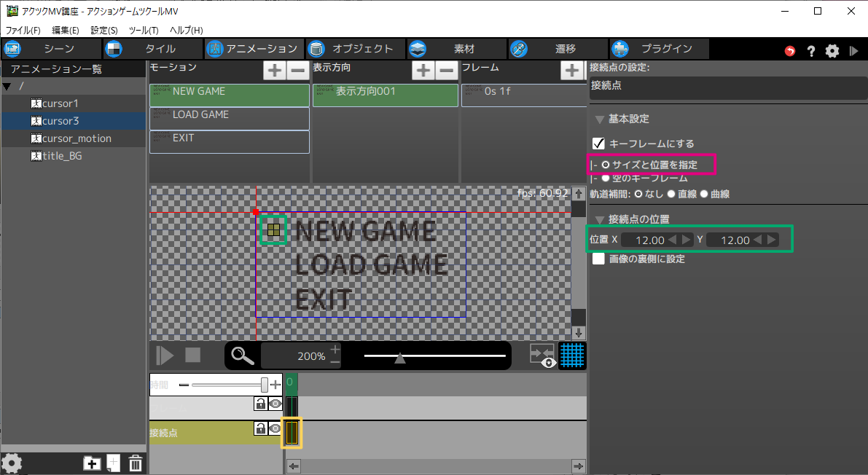Enable 画像の裏側に設定 checkbox
868x475 pixels.
click(599, 259)
